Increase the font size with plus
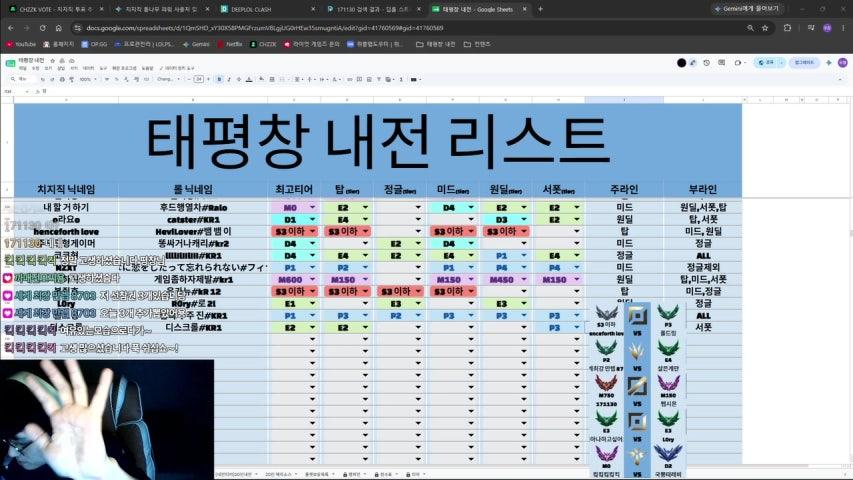This screenshot has height=480, width=853. (208, 79)
